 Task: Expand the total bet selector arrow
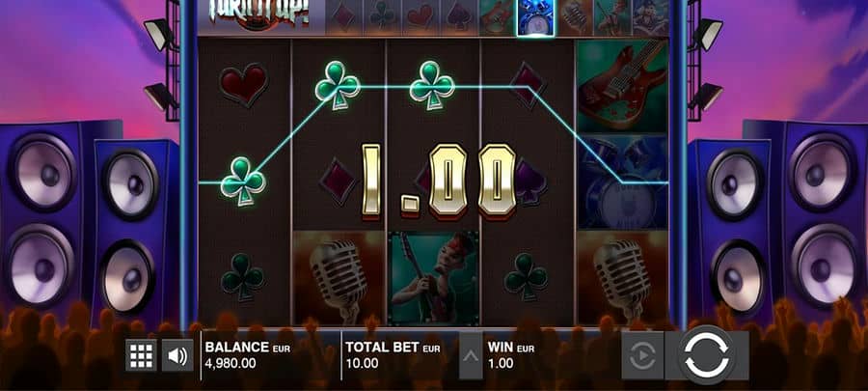pos(471,355)
